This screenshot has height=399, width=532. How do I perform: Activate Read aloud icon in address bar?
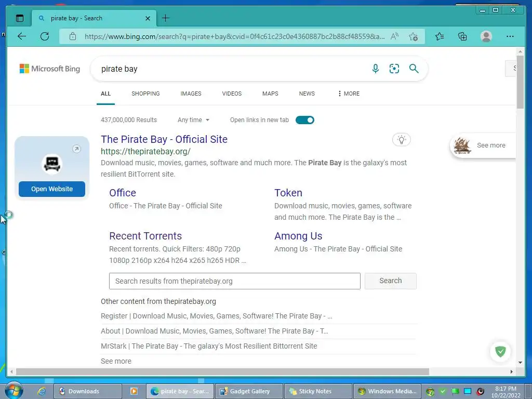(x=395, y=36)
